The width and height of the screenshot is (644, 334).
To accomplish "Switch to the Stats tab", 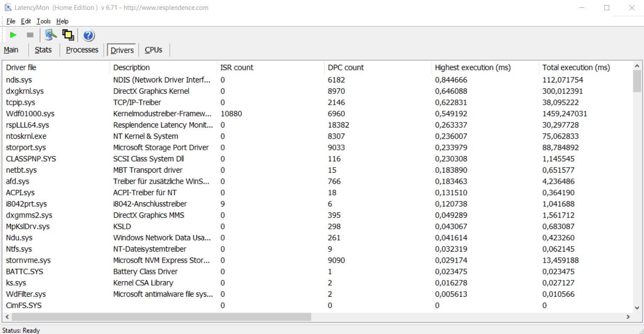I will point(43,50).
